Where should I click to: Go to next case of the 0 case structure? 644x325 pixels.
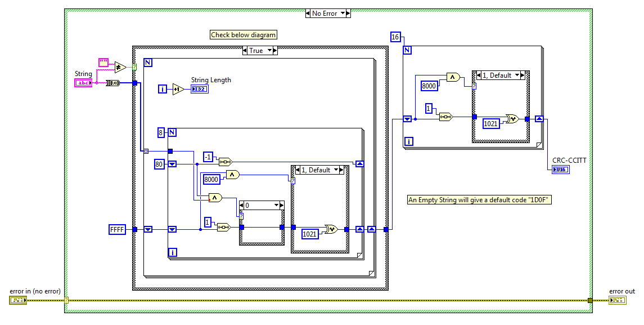[x=282, y=205]
